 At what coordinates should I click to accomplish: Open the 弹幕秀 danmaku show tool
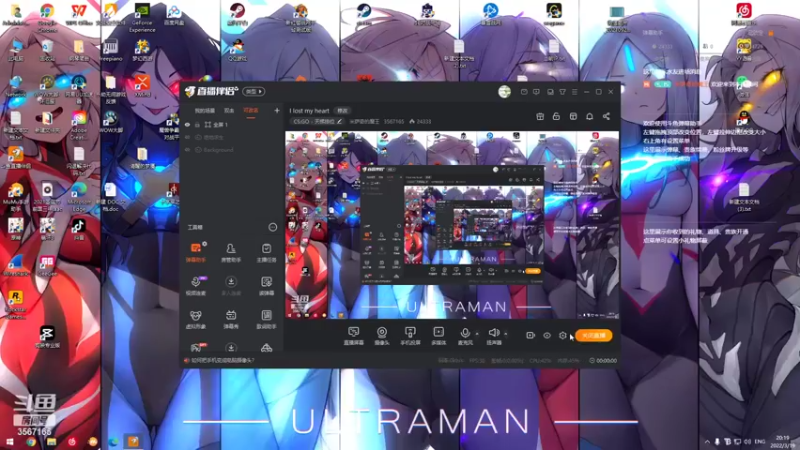point(231,319)
